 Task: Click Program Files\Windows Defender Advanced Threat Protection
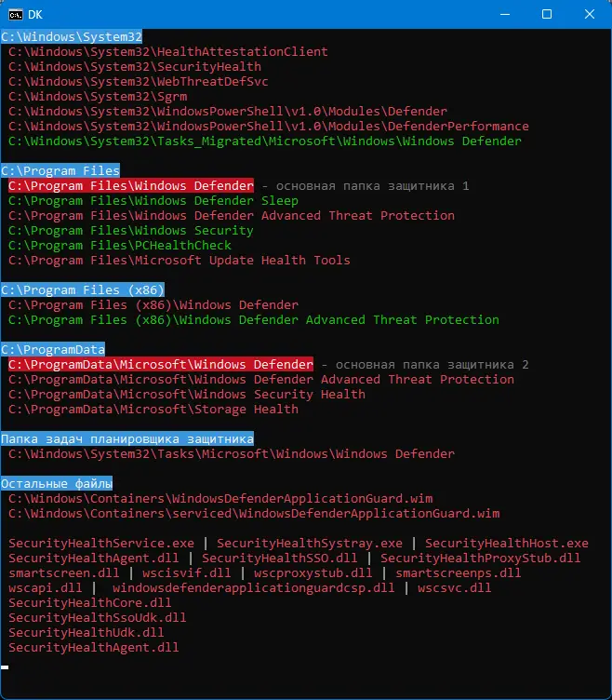tap(232, 216)
